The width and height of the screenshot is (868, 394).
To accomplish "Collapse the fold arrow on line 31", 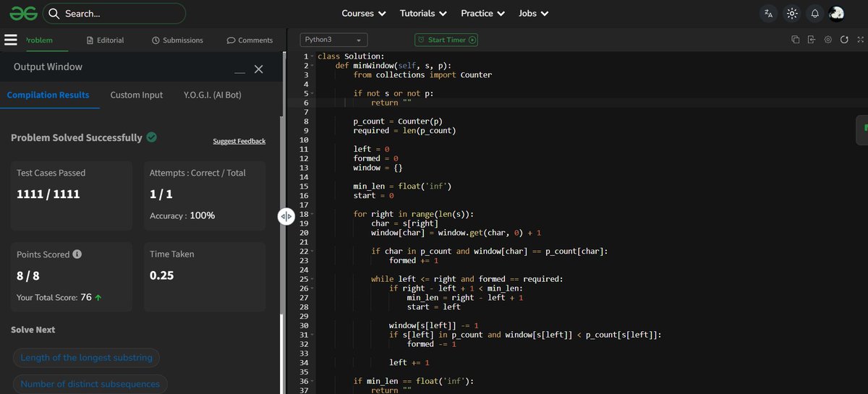I will tap(312, 335).
